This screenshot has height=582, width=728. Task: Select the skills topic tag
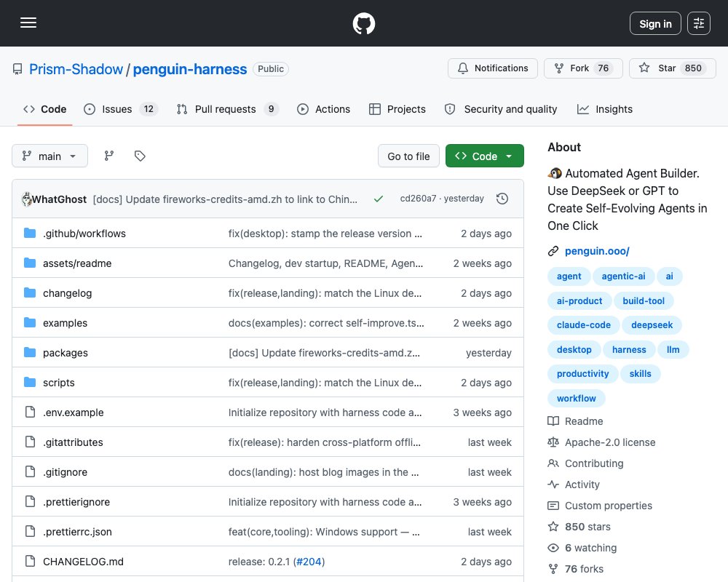coord(640,374)
